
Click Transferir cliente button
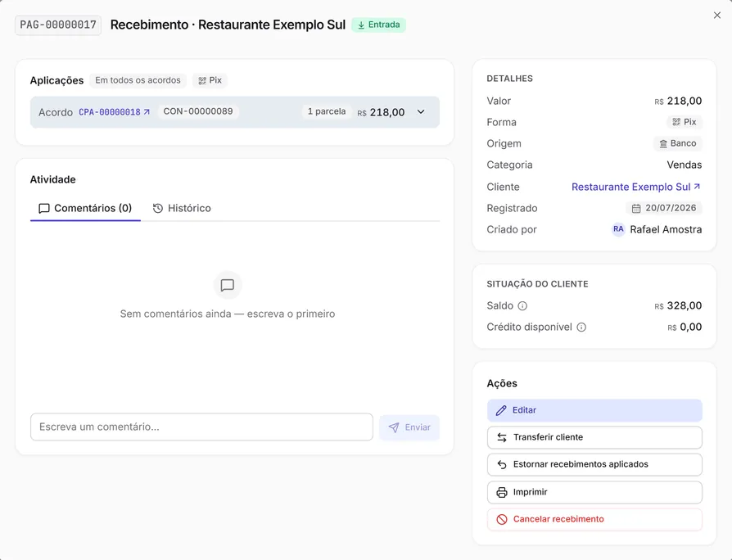pyautogui.click(x=594, y=437)
